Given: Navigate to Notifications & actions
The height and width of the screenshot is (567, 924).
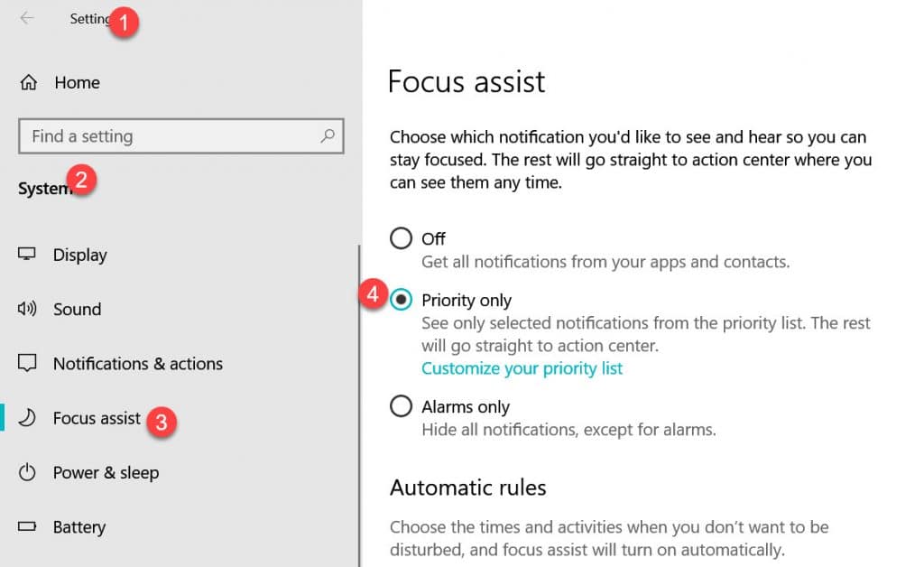Looking at the screenshot, I should click(x=139, y=363).
